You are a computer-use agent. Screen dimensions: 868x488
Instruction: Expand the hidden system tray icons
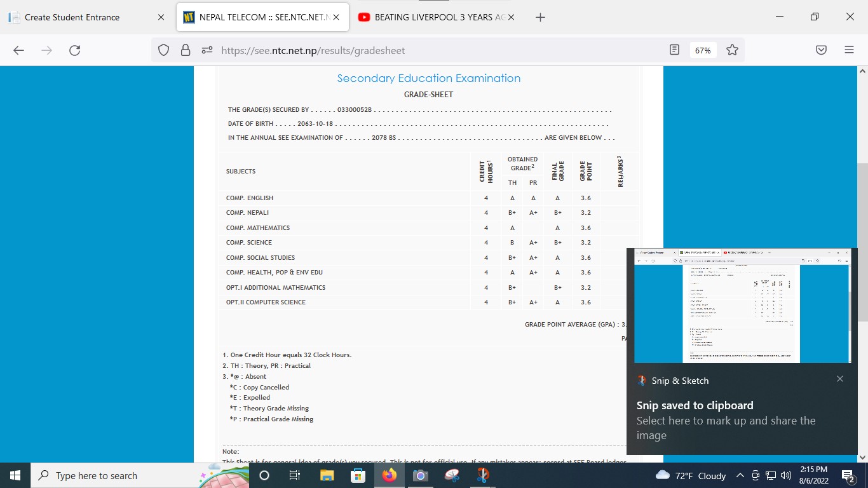[740, 475]
